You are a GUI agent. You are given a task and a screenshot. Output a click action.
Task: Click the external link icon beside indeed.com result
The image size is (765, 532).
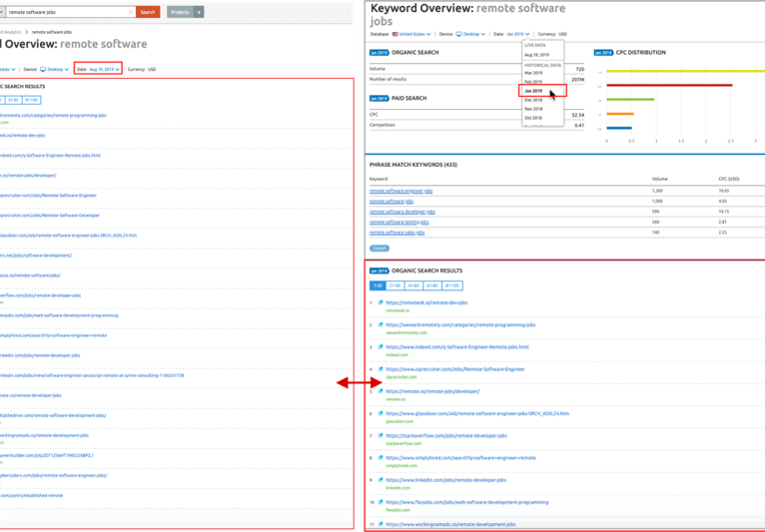[x=381, y=346]
